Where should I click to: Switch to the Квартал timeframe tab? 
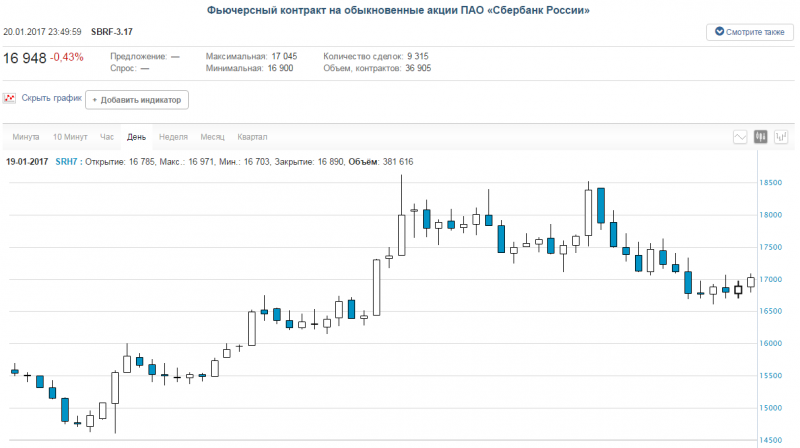tap(252, 137)
